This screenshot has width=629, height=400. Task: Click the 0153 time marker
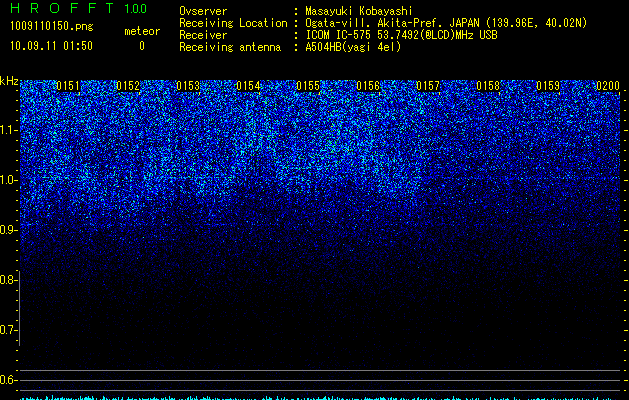[188, 86]
